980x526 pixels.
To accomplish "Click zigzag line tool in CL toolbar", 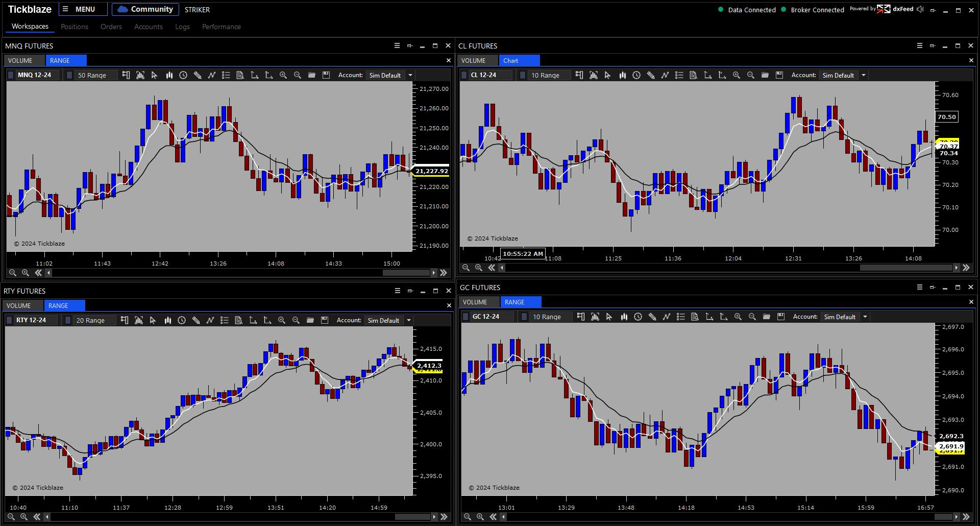I will 665,75.
